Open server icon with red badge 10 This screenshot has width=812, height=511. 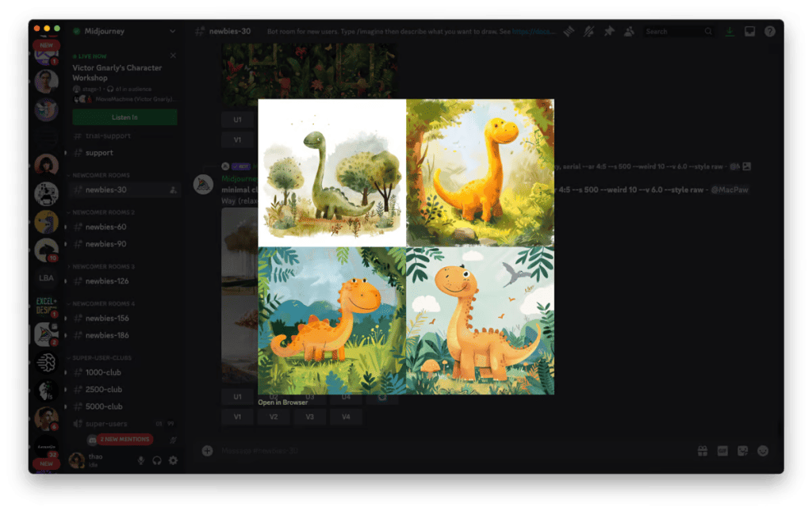pos(46,250)
